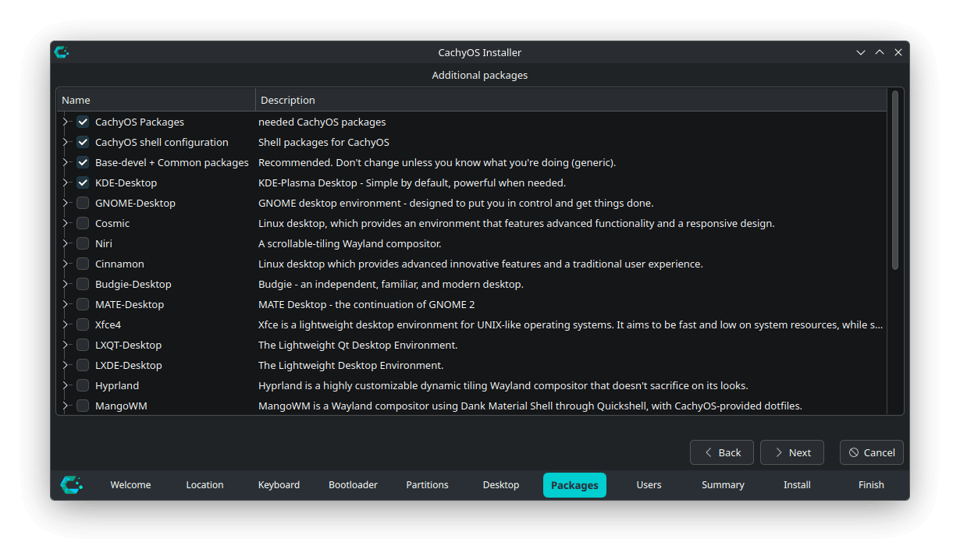The image size is (960, 560).
Task: Expand the MATE-Desktop package group
Action: pyautogui.click(x=66, y=304)
